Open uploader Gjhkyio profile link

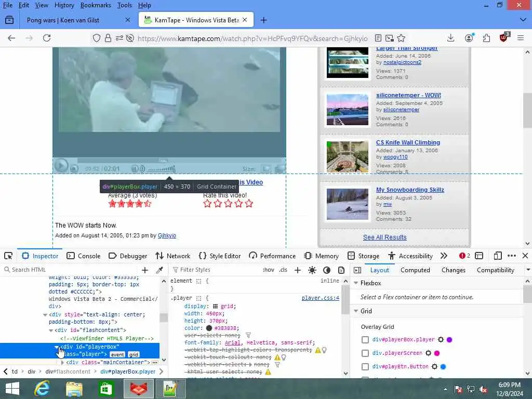point(167,235)
